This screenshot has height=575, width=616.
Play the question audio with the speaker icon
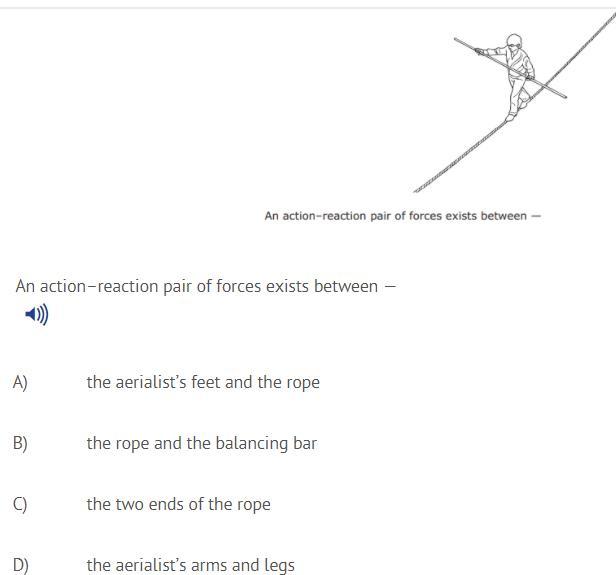coord(37,314)
